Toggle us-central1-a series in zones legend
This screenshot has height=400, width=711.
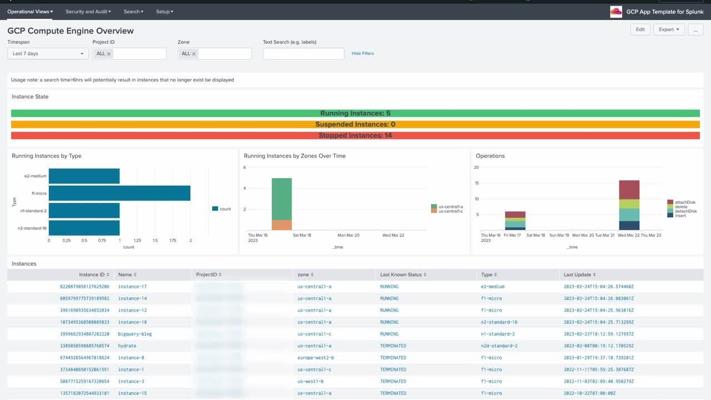point(447,206)
